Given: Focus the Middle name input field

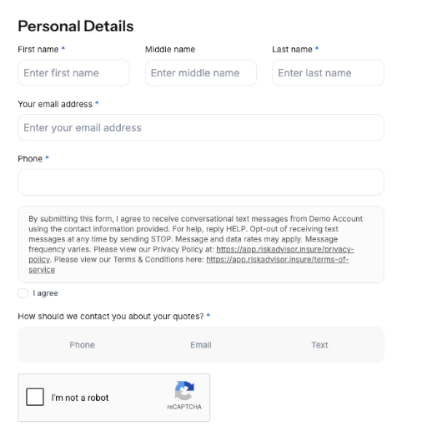Looking at the screenshot, I should tap(201, 73).
